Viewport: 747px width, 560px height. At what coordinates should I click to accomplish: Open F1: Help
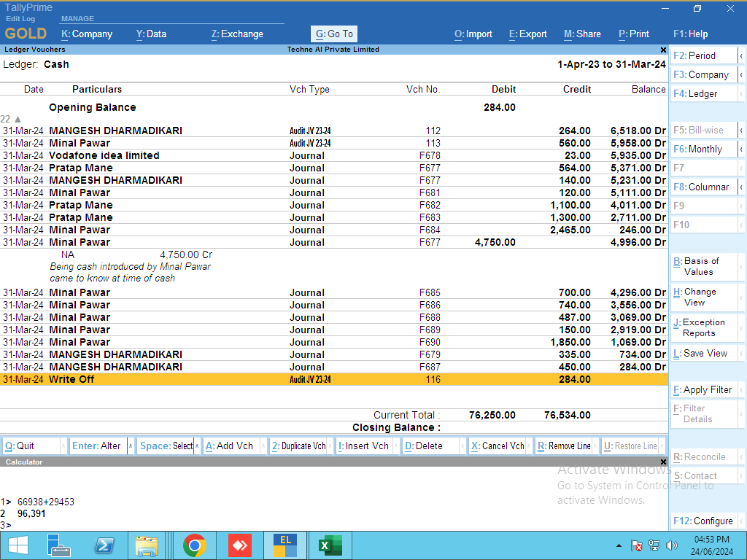point(690,34)
